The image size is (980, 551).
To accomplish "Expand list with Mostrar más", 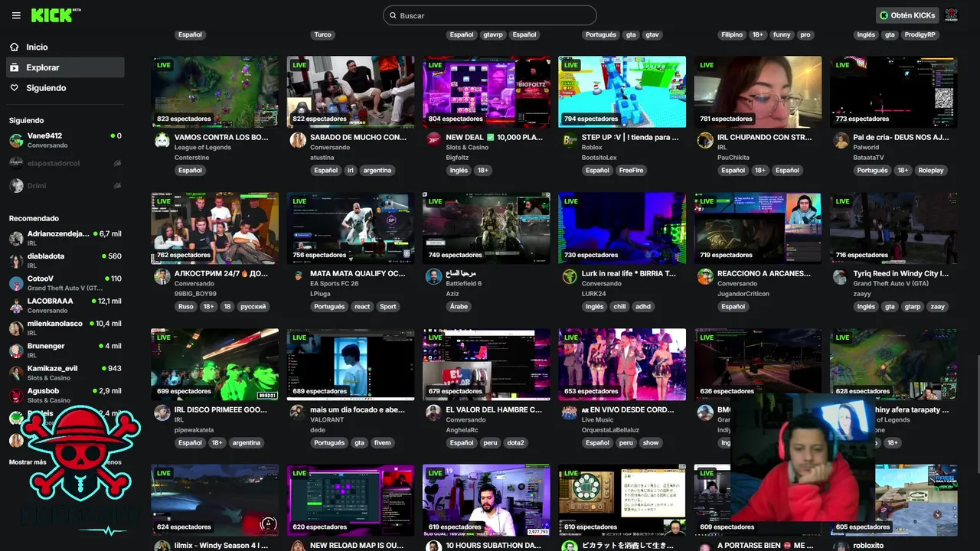I will tap(28, 462).
